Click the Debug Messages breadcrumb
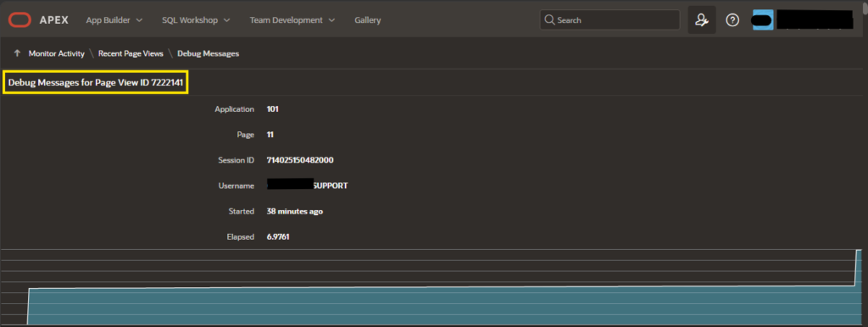This screenshot has width=868, height=327. [209, 53]
